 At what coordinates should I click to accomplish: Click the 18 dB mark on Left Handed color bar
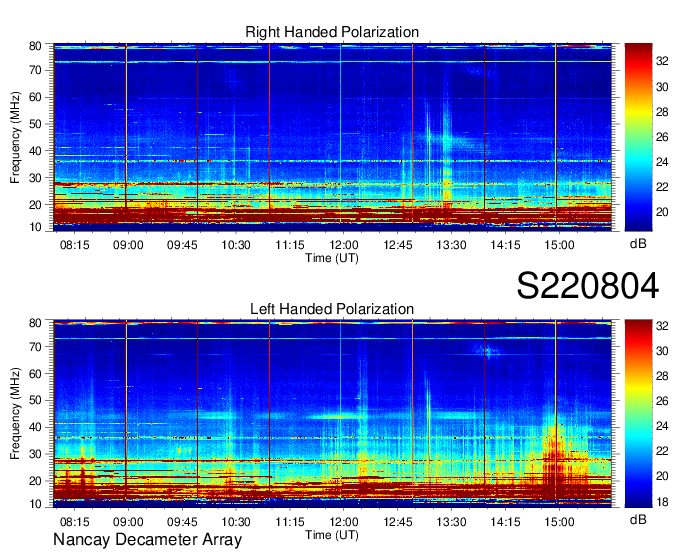(662, 502)
